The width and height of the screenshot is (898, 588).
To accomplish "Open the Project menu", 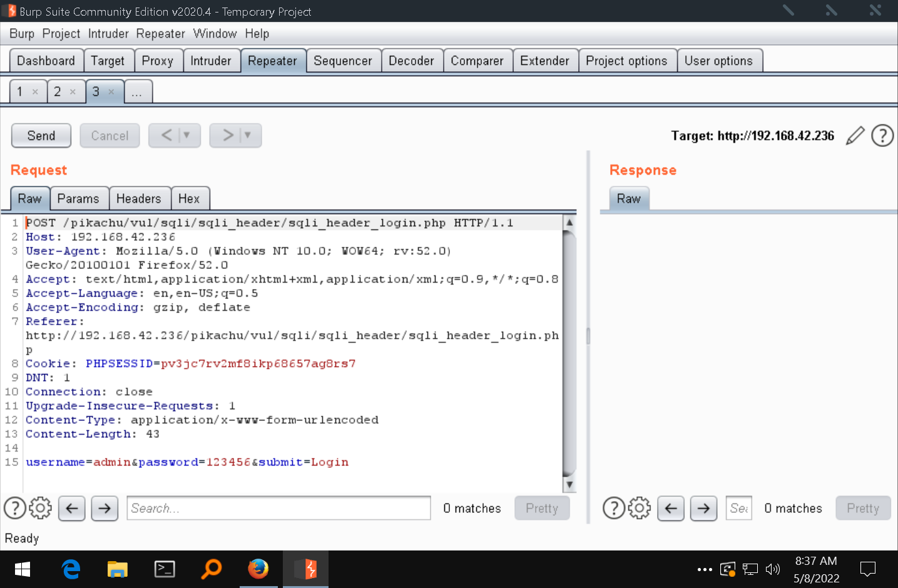I will click(61, 34).
